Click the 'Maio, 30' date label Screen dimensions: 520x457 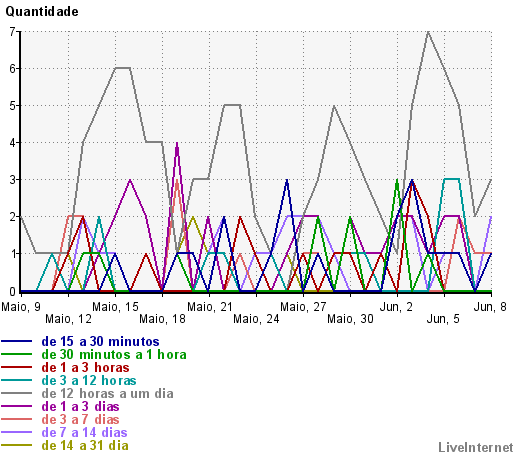[x=350, y=319]
